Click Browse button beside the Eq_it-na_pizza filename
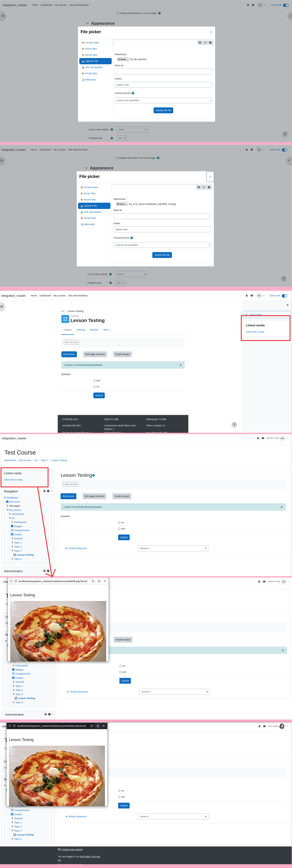292x868 pixels. pos(122,204)
